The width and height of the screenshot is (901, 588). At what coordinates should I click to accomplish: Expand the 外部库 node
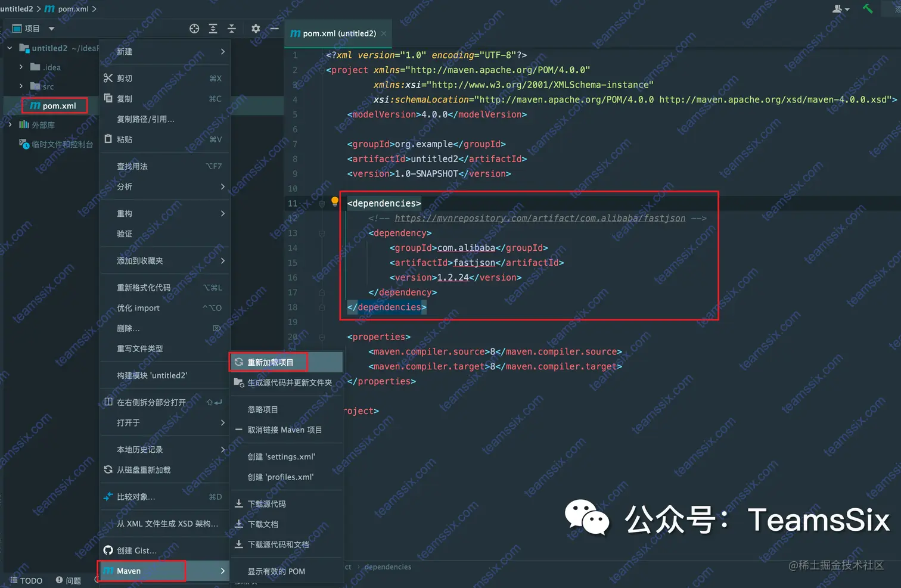(x=10, y=125)
